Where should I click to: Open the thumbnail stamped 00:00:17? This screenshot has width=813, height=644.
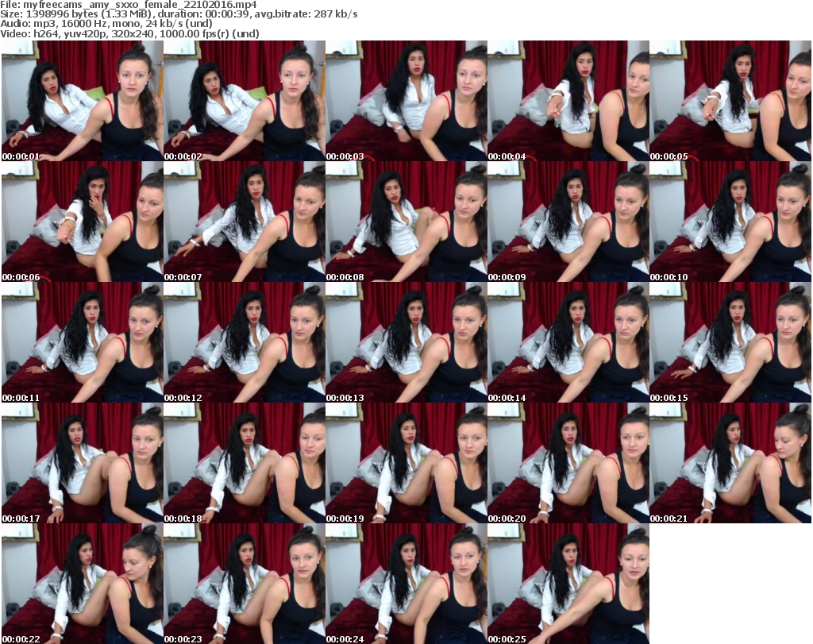point(82,463)
